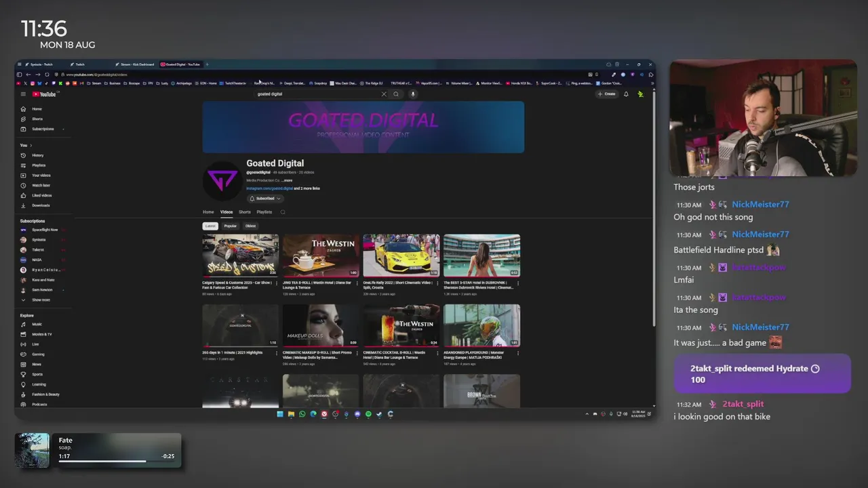868x488 pixels.
Task: Open Windows Start button on taskbar
Action: click(279, 414)
